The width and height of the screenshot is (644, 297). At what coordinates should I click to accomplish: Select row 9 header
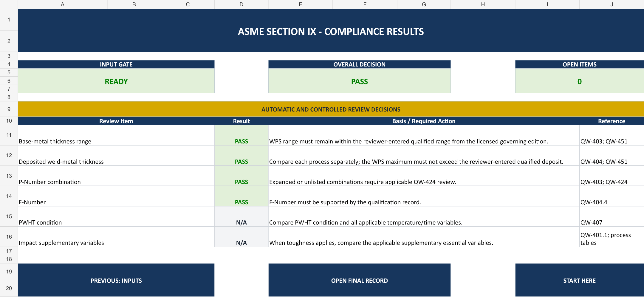[x=9, y=109]
